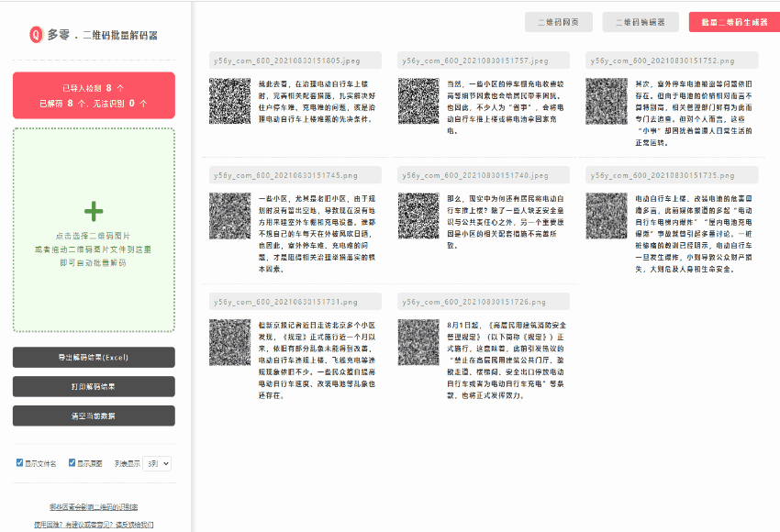Click the QR code thumbnail for 20210830151745.png

pos(229,216)
